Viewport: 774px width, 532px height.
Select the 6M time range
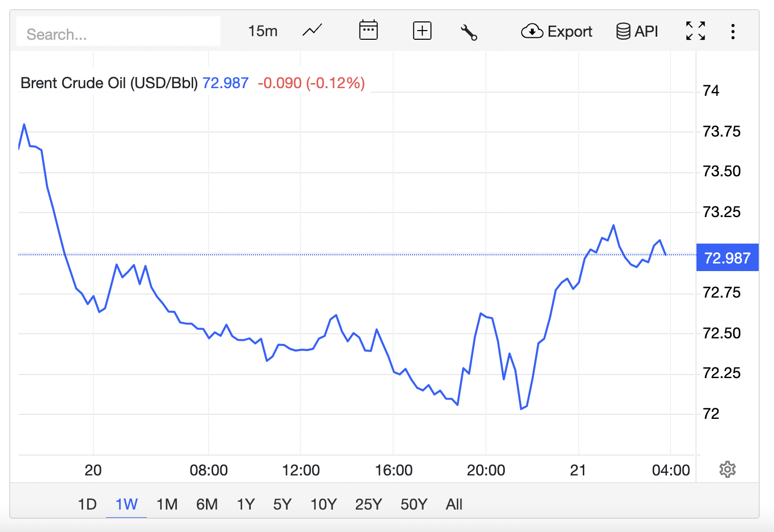(x=207, y=504)
